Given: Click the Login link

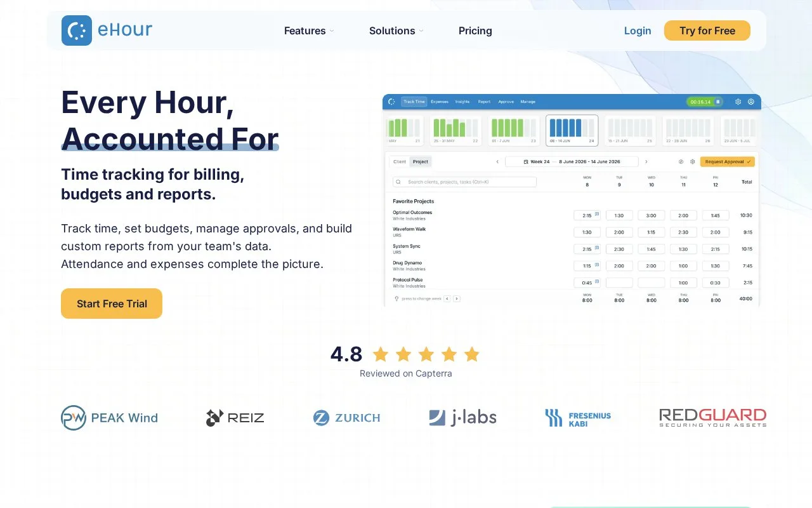Looking at the screenshot, I should [638, 30].
